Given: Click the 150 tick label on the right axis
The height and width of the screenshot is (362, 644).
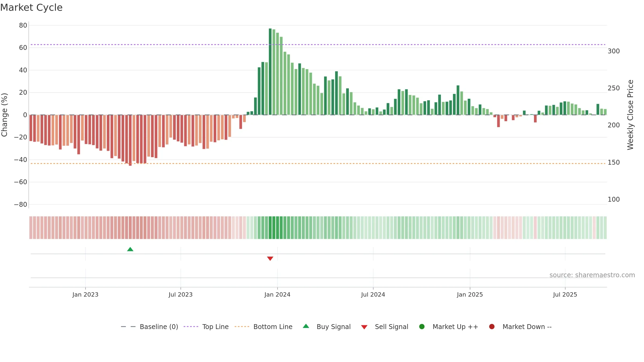Looking at the screenshot, I should [614, 162].
